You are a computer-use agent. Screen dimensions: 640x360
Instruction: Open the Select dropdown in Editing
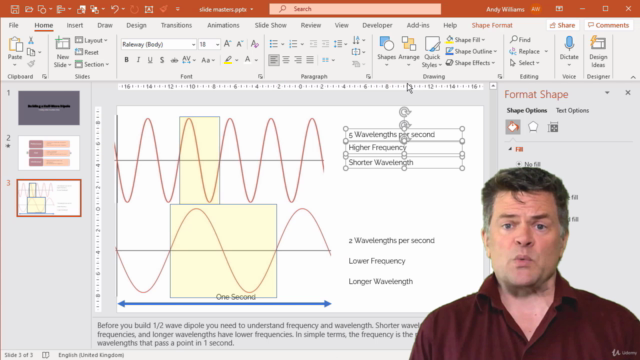coord(524,63)
